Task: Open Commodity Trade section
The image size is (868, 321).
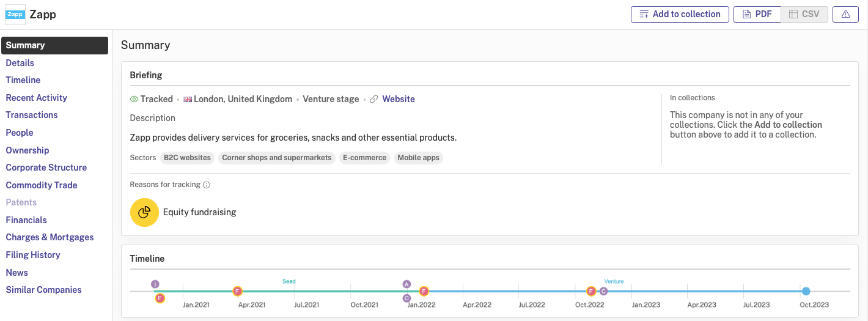Action: pos(42,185)
